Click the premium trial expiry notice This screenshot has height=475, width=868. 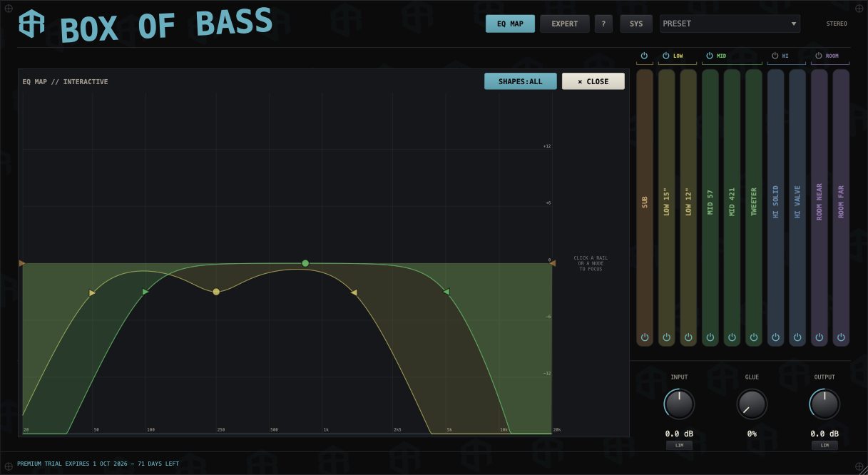(98, 464)
